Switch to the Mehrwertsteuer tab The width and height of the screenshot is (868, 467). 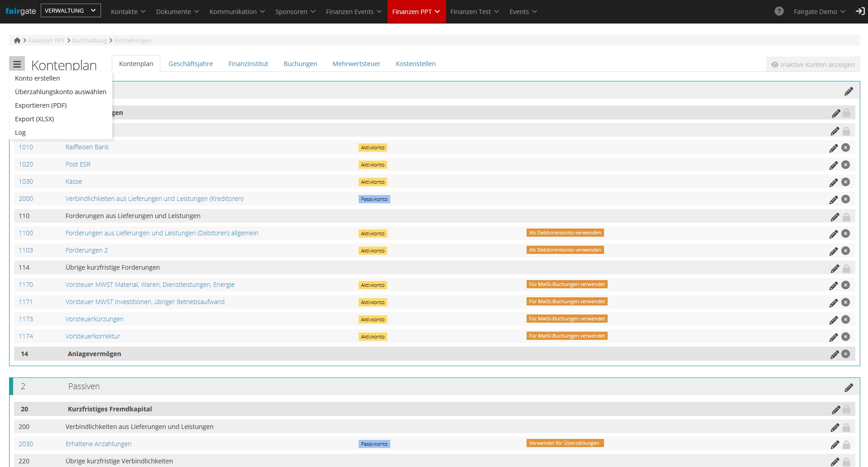coord(356,64)
